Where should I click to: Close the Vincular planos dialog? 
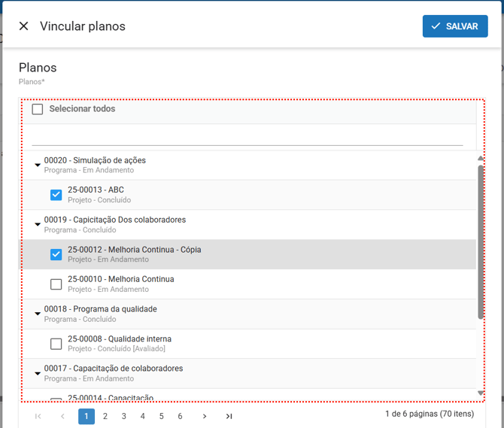click(x=23, y=26)
